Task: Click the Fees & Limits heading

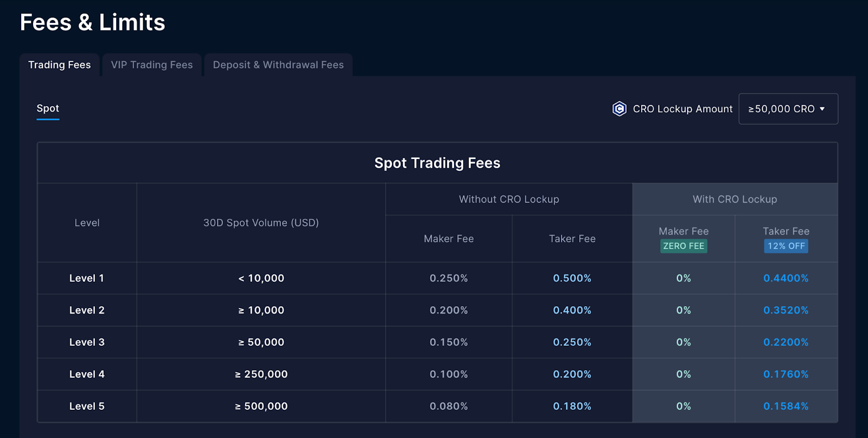Action: pos(93,23)
